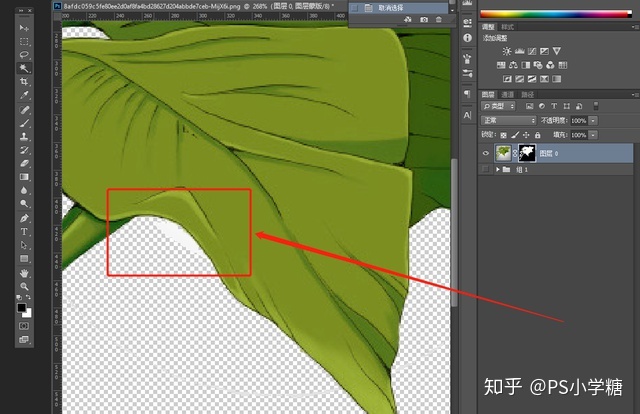The image size is (640, 414).
Task: Select the Move tool
Action: point(24,28)
